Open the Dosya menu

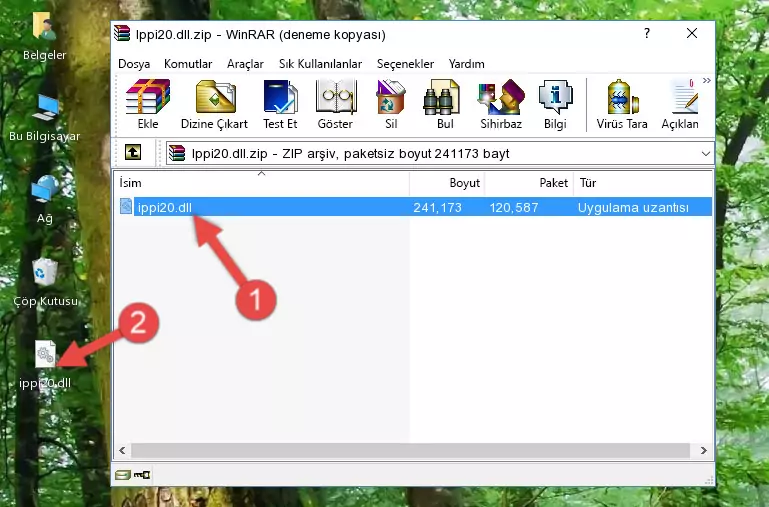(134, 64)
